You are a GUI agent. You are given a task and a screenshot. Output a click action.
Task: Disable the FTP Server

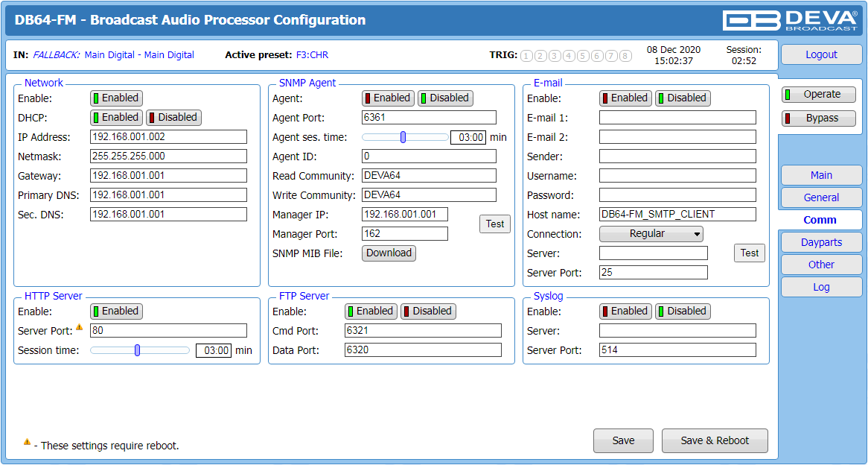coord(429,311)
